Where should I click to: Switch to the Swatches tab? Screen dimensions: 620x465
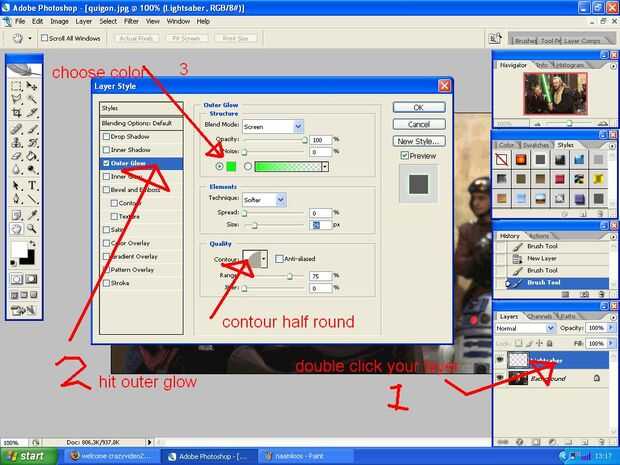pyautogui.click(x=536, y=145)
